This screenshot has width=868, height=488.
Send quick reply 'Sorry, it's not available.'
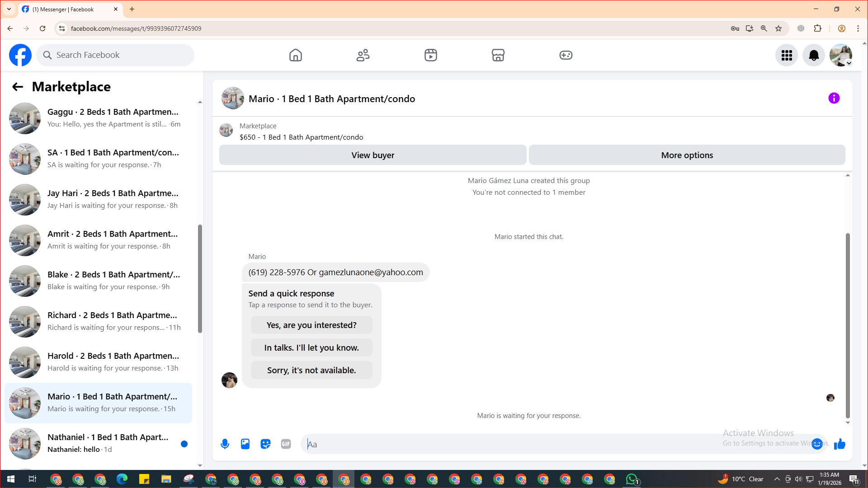311,370
